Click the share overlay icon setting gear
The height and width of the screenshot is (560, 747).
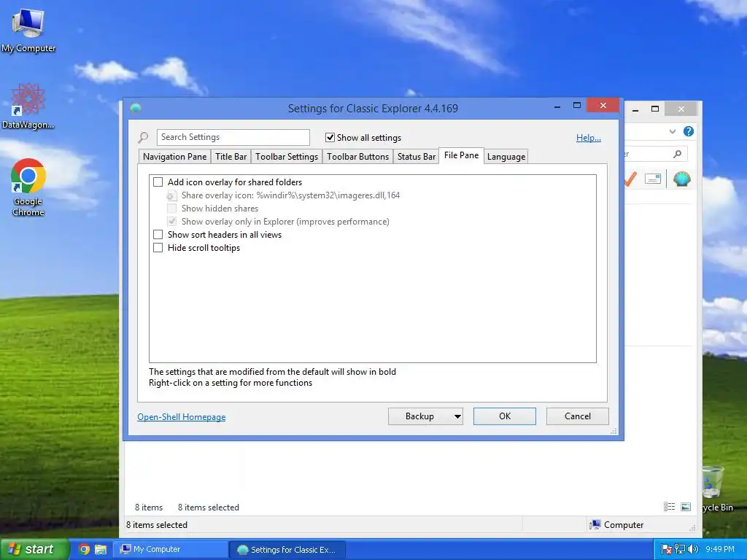click(x=171, y=195)
